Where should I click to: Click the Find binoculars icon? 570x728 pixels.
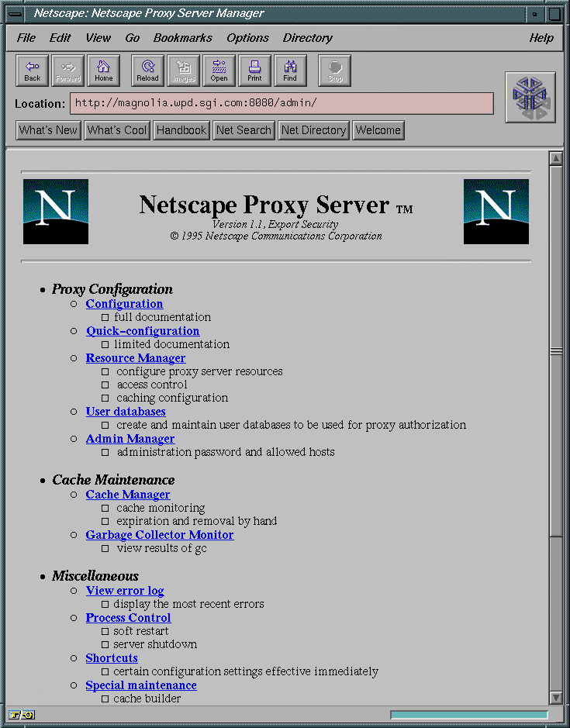coord(290,71)
